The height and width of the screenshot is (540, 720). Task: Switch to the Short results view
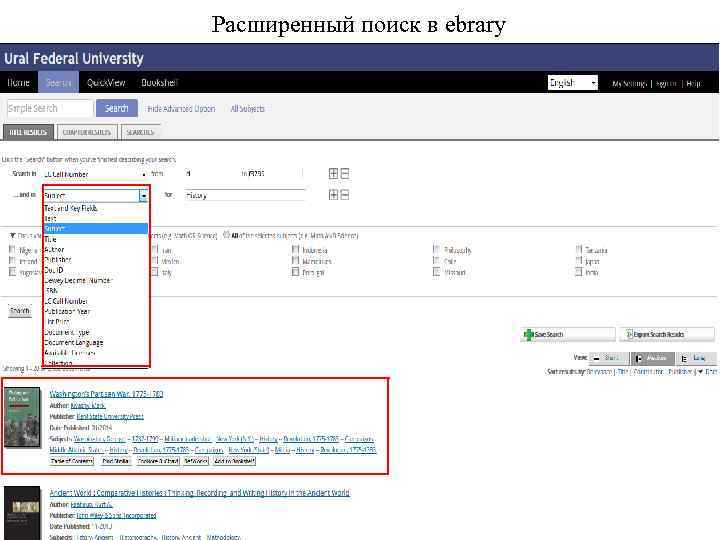click(609, 358)
